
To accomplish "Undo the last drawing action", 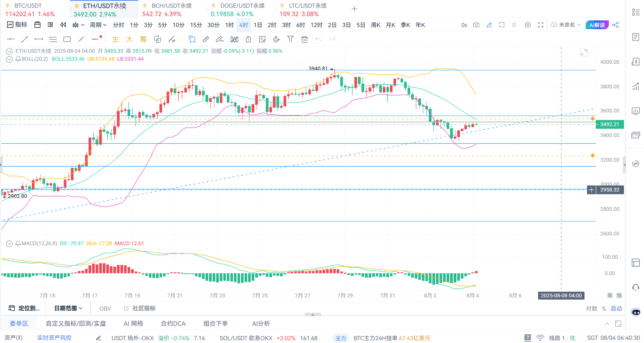I will 318,39.
